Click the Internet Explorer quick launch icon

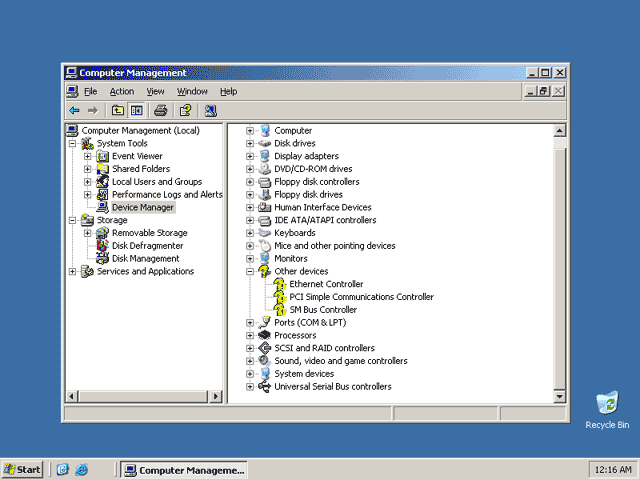coord(82,470)
